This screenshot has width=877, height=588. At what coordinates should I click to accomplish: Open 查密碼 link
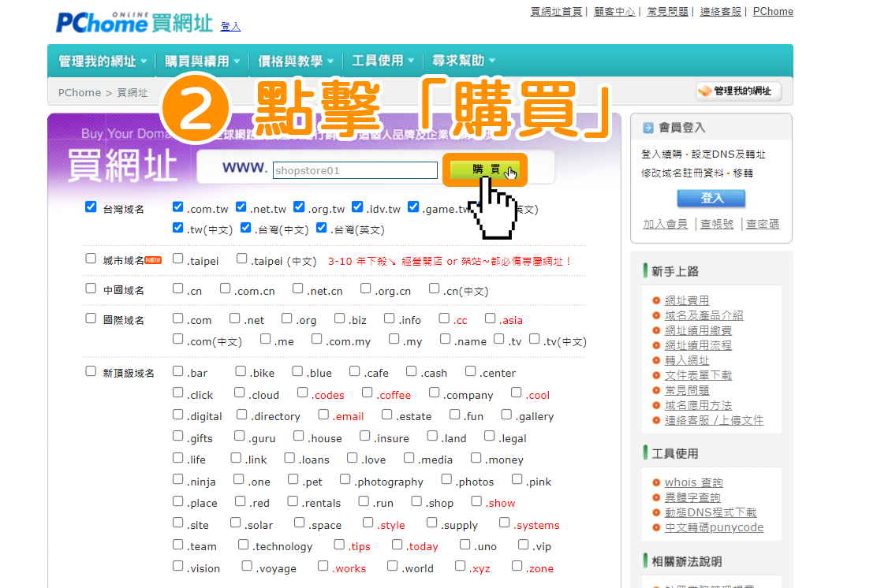(763, 224)
